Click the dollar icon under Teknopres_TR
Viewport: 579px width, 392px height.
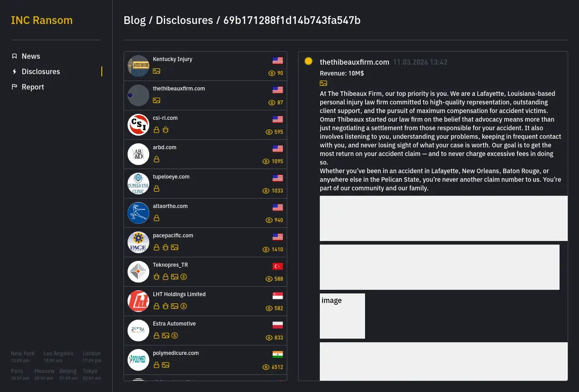(x=184, y=277)
